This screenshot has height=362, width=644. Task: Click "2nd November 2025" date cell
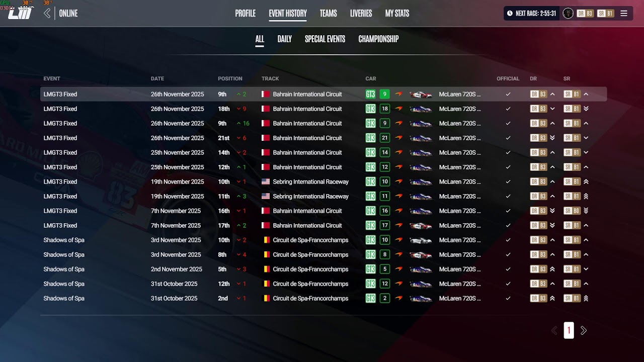pos(177,269)
